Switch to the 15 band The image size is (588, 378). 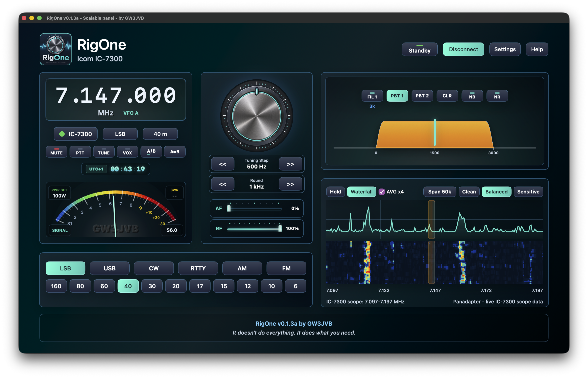(x=224, y=286)
